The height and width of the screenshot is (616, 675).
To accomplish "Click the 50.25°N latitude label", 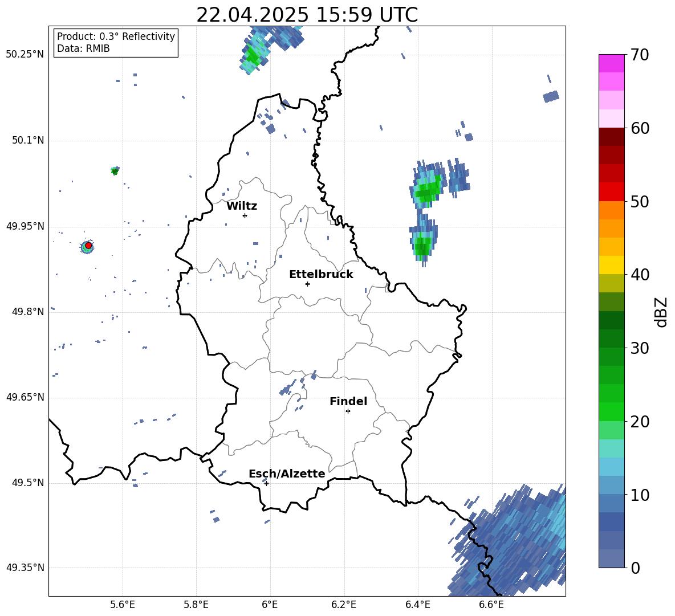I will click(25, 54).
